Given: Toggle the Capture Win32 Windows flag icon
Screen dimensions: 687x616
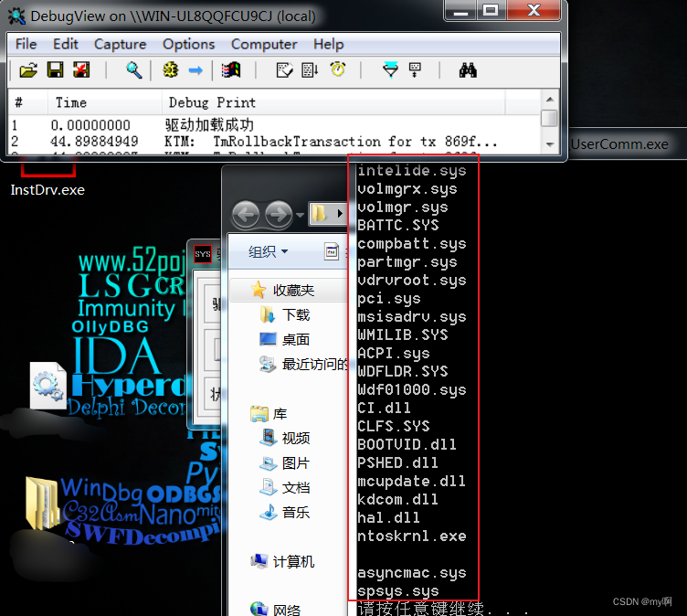Looking at the screenshot, I should (x=231, y=70).
